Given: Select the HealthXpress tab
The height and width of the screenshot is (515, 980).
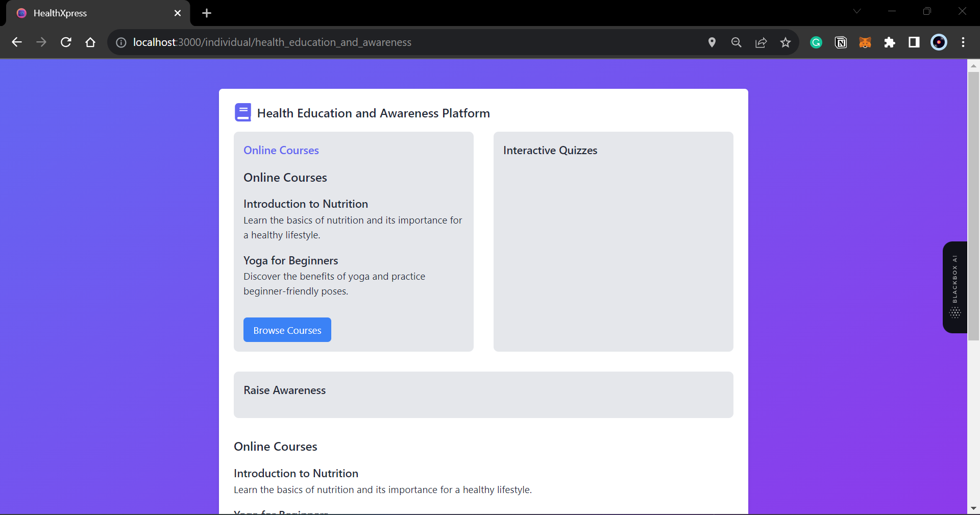Looking at the screenshot, I should pyautogui.click(x=98, y=13).
